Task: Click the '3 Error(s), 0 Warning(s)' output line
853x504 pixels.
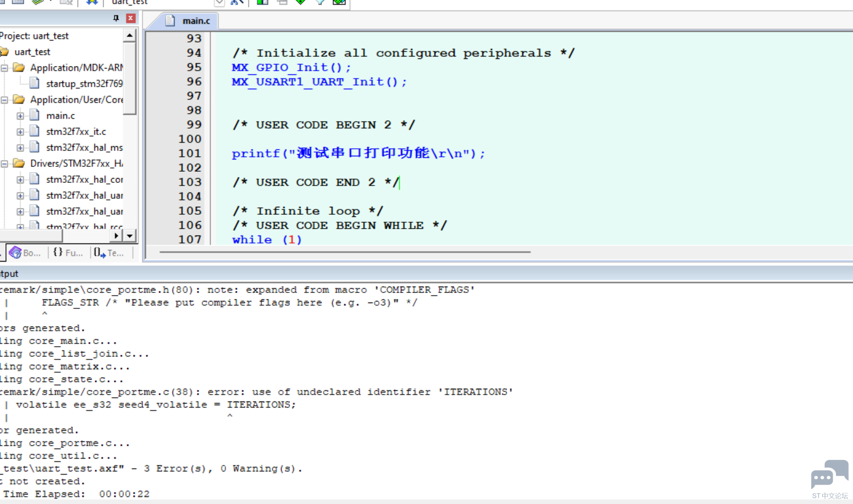Action: tap(151, 468)
